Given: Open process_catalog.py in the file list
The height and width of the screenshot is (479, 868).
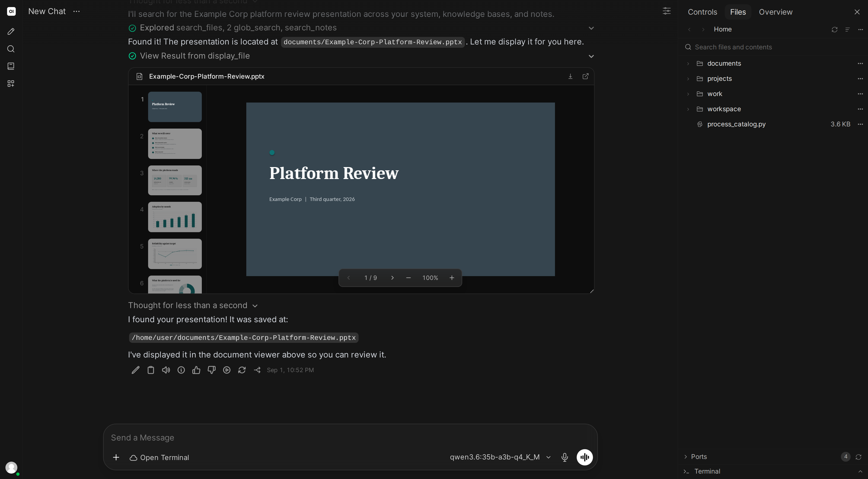Looking at the screenshot, I should (x=736, y=124).
